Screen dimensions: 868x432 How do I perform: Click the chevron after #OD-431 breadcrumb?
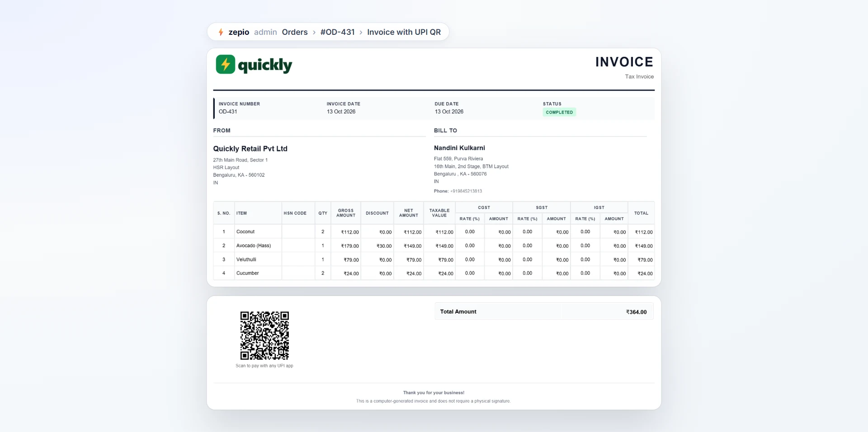click(x=361, y=32)
